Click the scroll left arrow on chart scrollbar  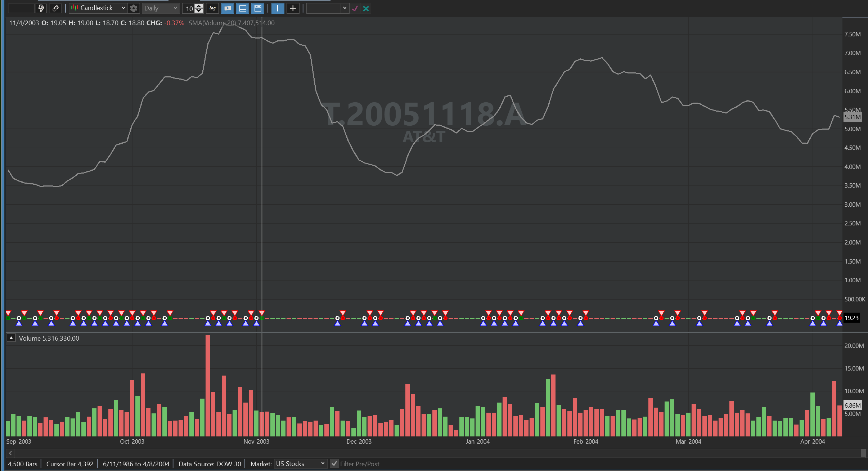(10, 453)
